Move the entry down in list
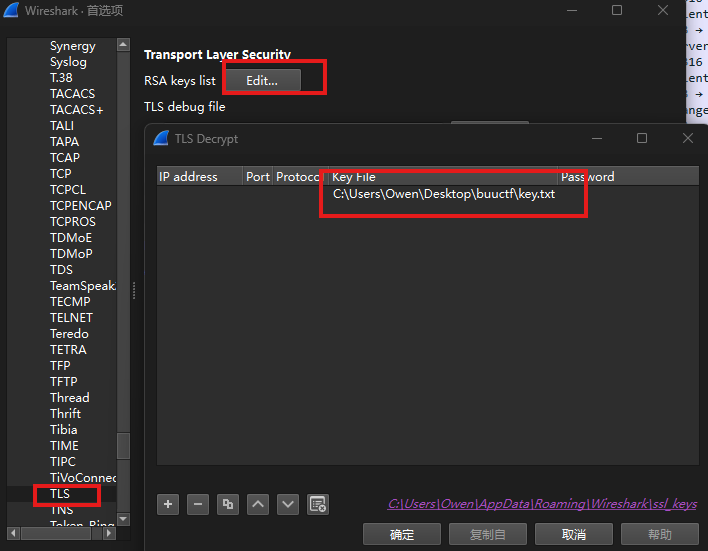 (x=288, y=504)
